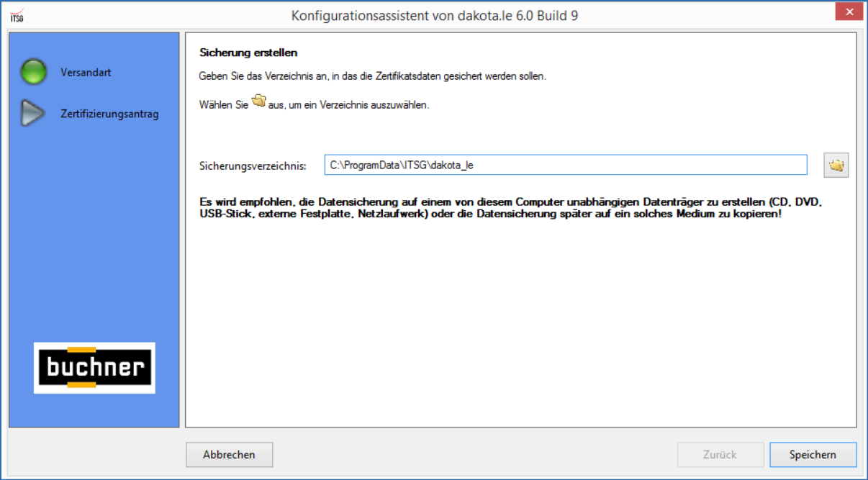Close the Konfigurationsassistent window
The height and width of the screenshot is (480, 868).
coord(849,12)
